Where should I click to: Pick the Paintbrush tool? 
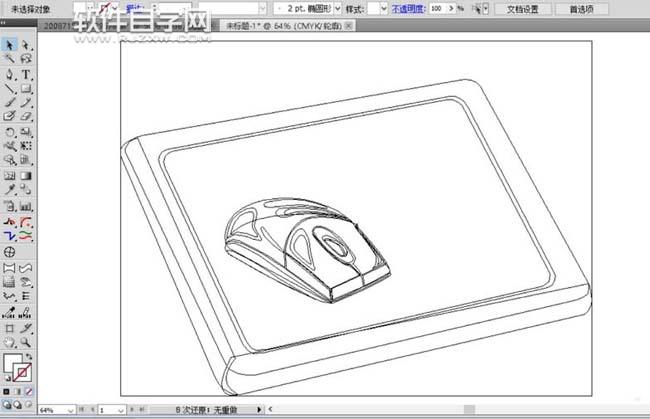click(x=9, y=102)
